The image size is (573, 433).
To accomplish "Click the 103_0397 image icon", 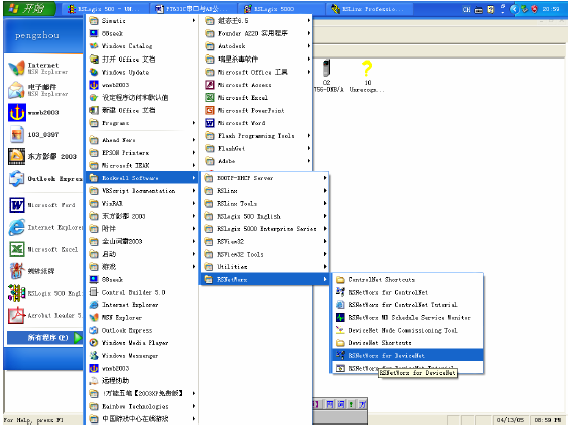I will click(x=16, y=134).
